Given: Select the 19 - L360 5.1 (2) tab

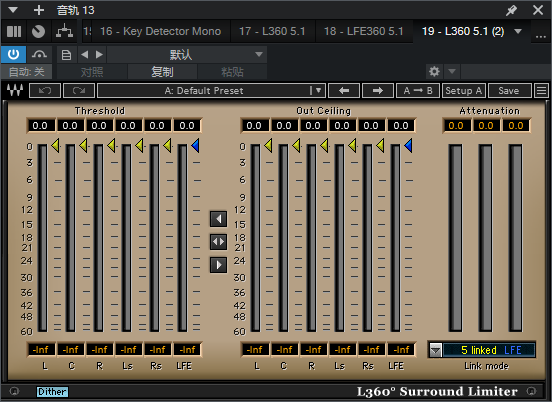Looking at the screenshot, I should [463, 31].
